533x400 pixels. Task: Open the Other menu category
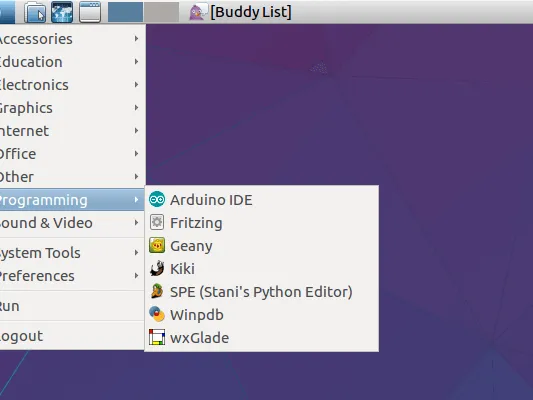(72, 177)
